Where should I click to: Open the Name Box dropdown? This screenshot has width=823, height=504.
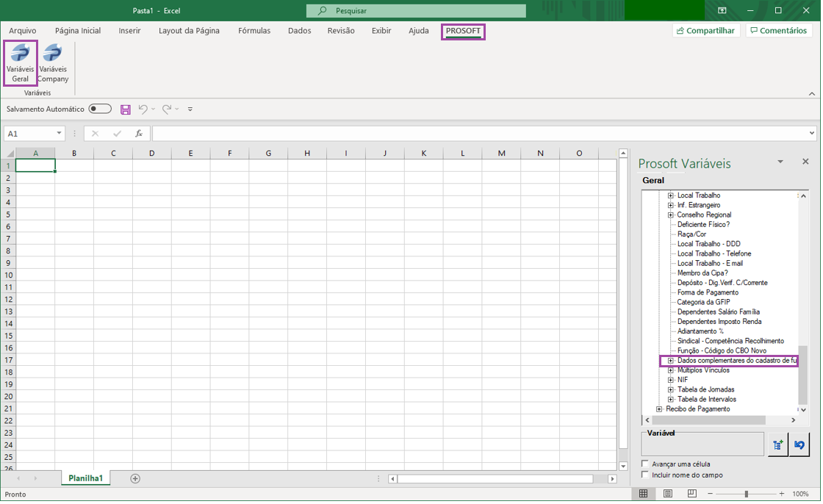point(59,134)
